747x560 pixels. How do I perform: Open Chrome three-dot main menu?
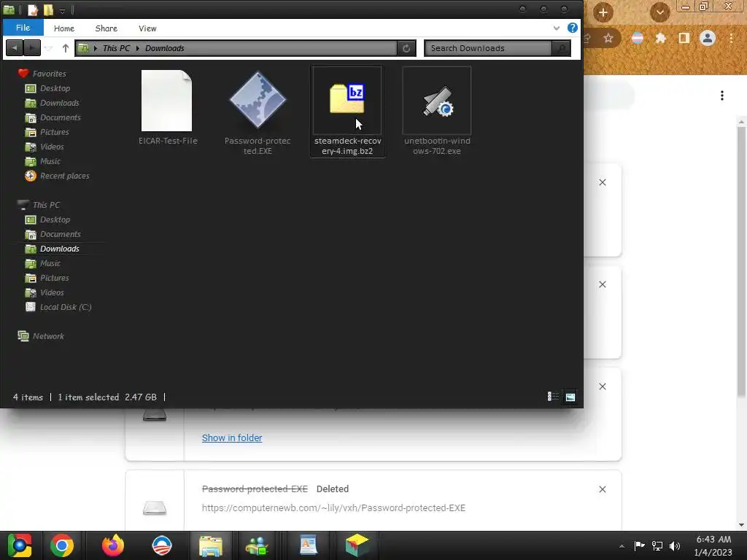[731, 38]
